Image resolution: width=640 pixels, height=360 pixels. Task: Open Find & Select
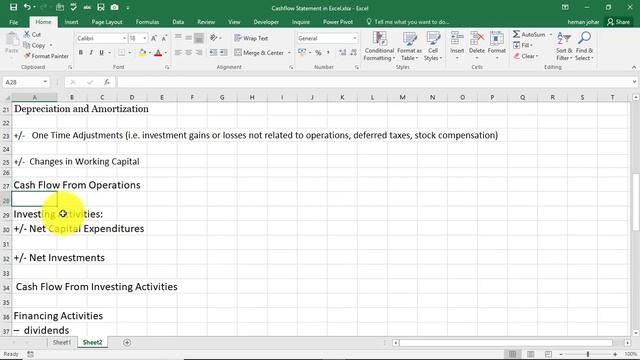pos(584,47)
